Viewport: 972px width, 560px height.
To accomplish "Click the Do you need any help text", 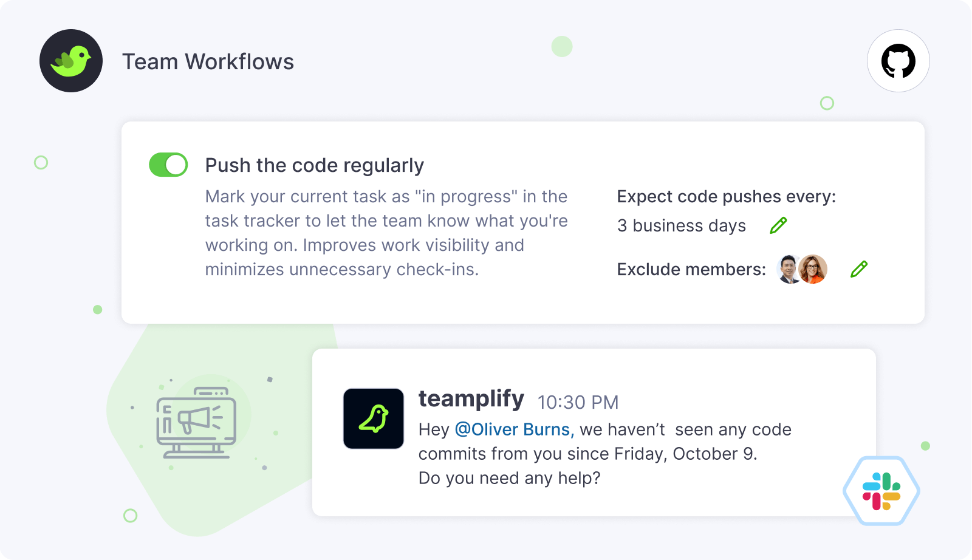I will click(509, 478).
